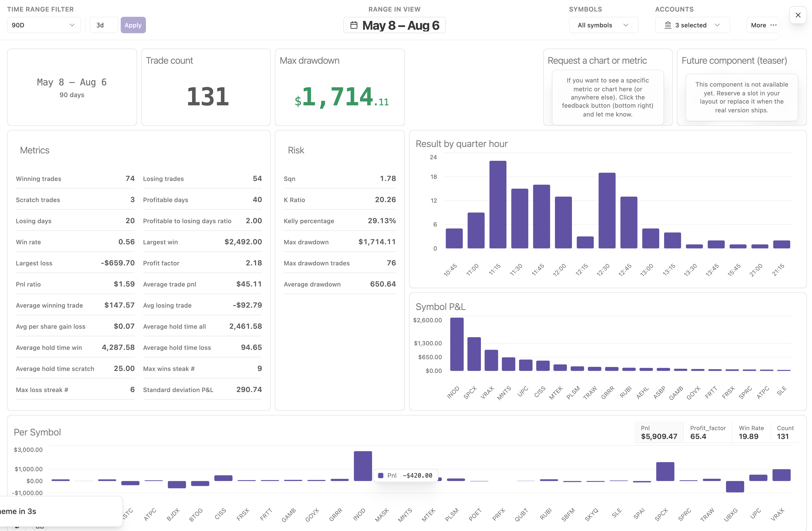Screen dimensions: 812x531
Task: Click the 11:15 bar in Result by quarter hour
Action: coord(498,204)
